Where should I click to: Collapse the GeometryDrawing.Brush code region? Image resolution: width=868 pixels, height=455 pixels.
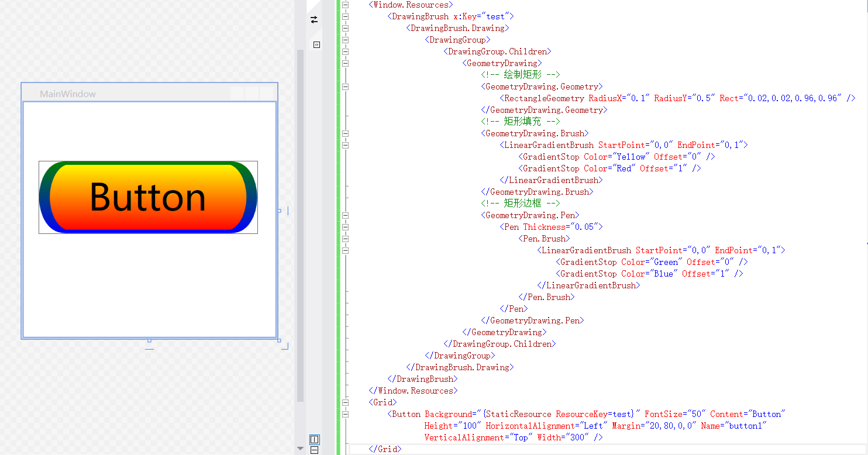coord(345,133)
